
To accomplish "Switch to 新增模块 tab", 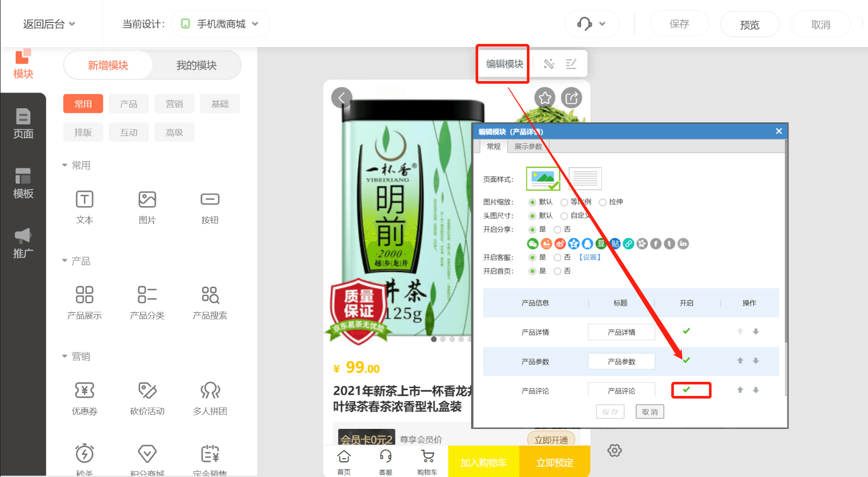I will [108, 65].
